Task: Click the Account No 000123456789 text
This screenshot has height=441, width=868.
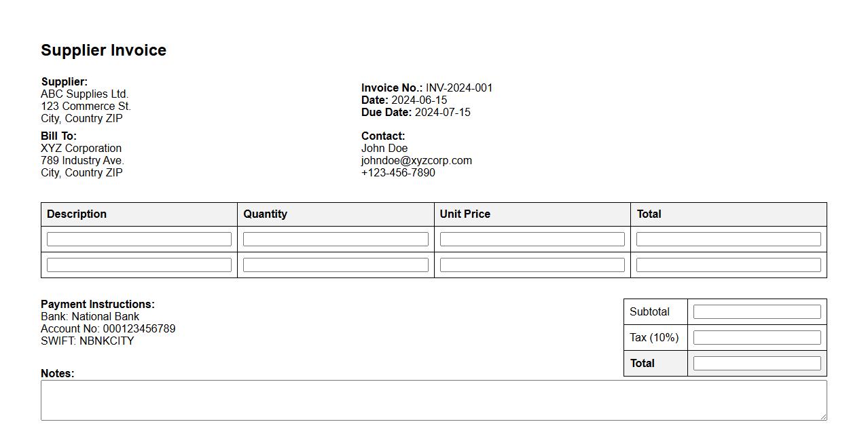Action: click(x=108, y=329)
